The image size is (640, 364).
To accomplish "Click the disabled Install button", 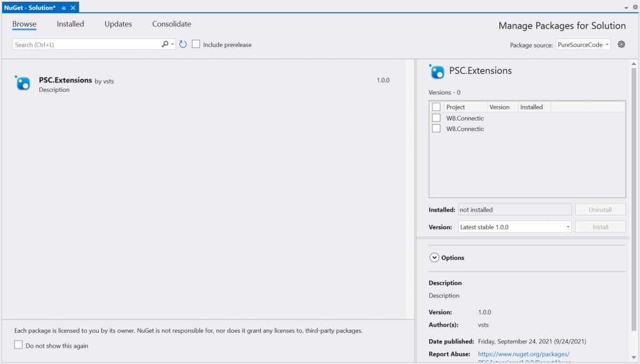I will [x=600, y=226].
